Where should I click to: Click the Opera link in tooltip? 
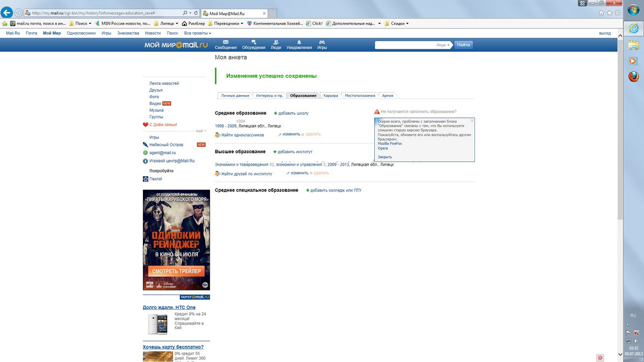click(382, 148)
